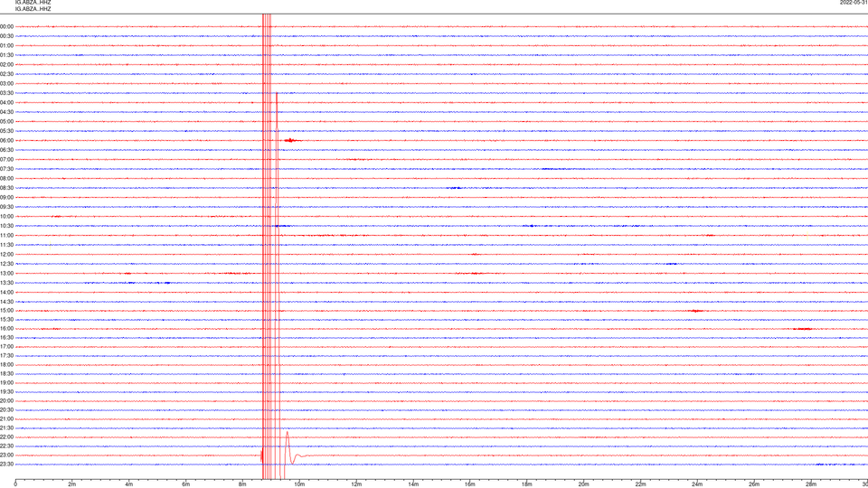Select the 6m tick on the minute axis
The image size is (868, 488).
[x=185, y=484]
